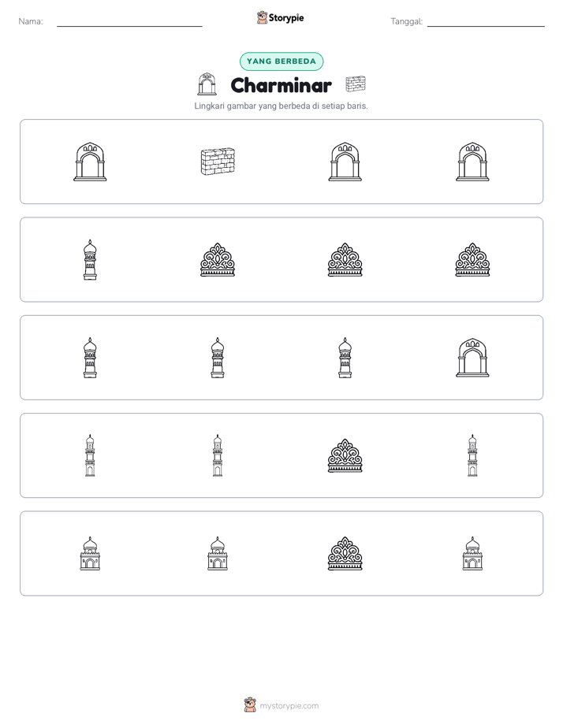Click the last arch in row one
This screenshot has height=728, width=563.
472,162
